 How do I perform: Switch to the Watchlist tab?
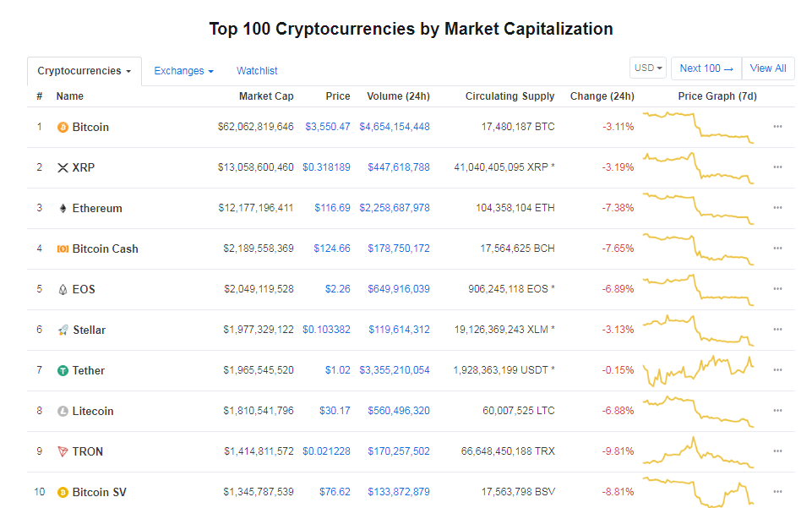click(257, 71)
